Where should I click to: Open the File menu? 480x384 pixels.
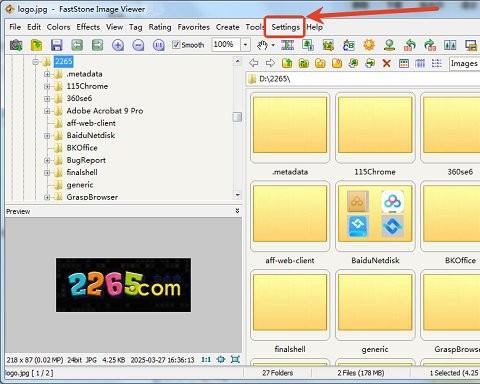(x=15, y=27)
